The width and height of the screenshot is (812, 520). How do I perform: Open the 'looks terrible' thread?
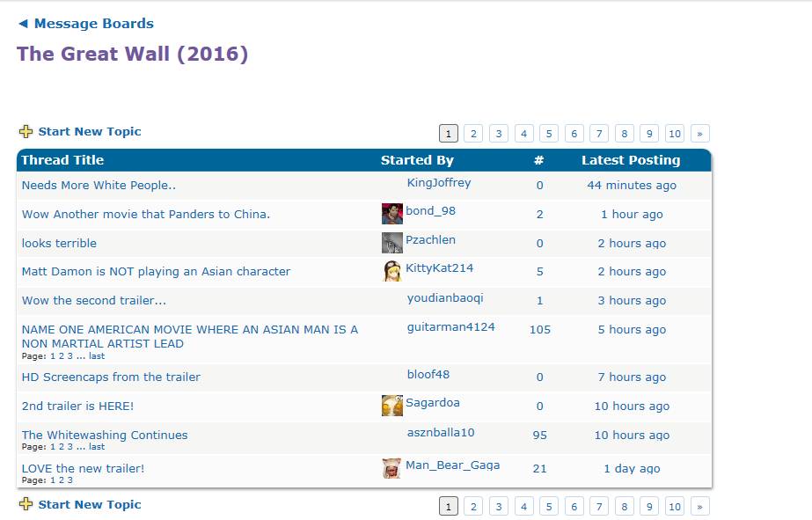click(x=59, y=244)
